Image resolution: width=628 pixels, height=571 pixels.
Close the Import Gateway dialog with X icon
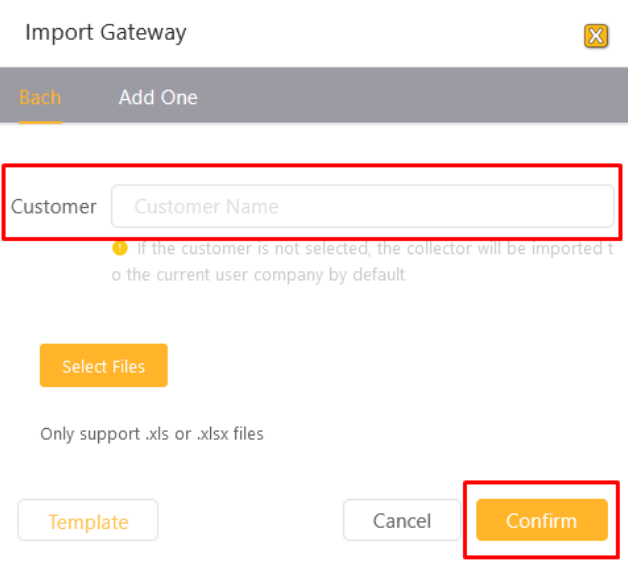596,36
